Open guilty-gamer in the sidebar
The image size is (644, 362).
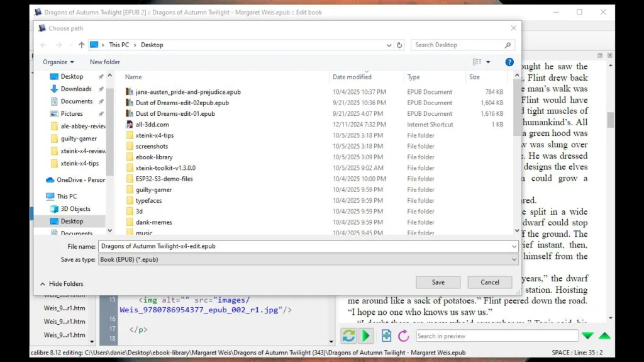click(79, 139)
